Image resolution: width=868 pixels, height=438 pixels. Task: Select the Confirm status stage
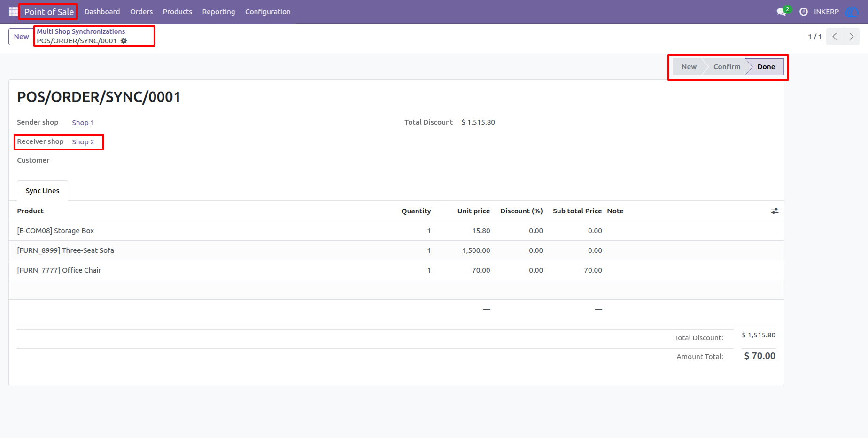(x=727, y=67)
